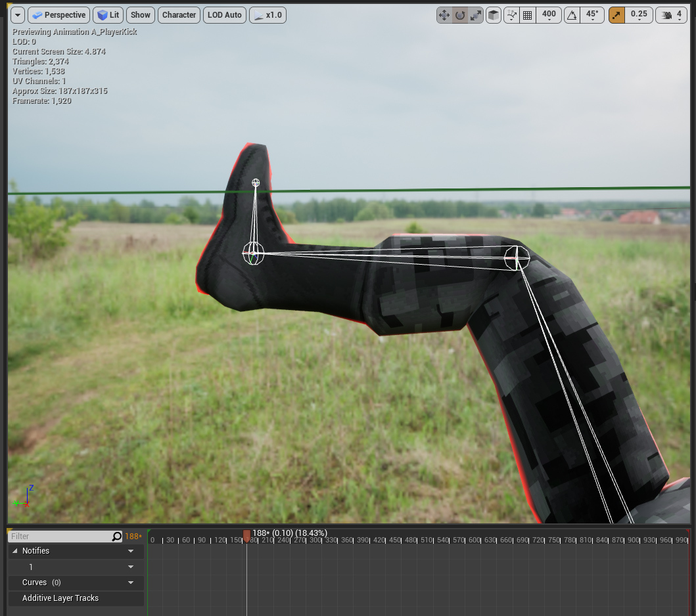Select the rotate gizmo tool
This screenshot has width=696, height=616.
pos(460,15)
